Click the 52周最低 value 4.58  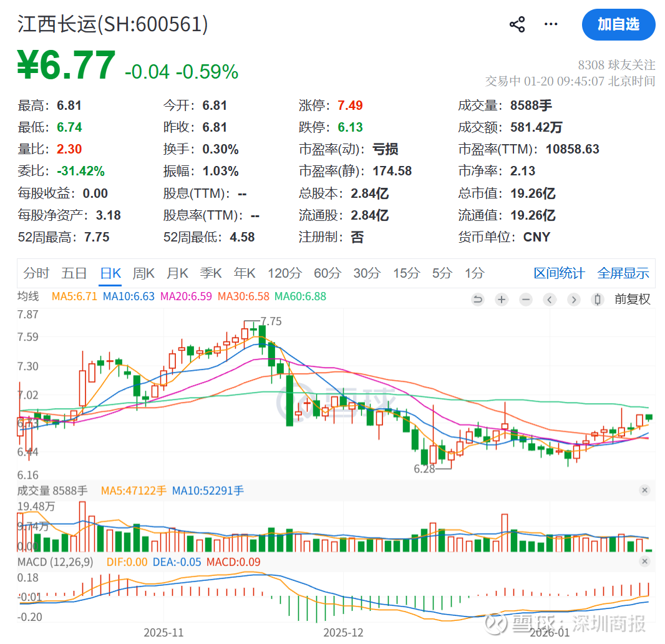pos(242,237)
